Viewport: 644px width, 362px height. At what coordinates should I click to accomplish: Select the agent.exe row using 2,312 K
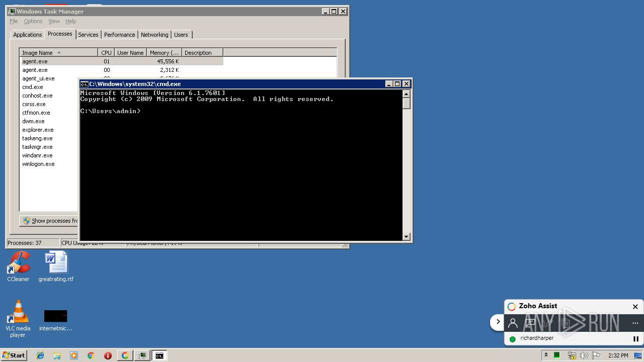(121, 70)
